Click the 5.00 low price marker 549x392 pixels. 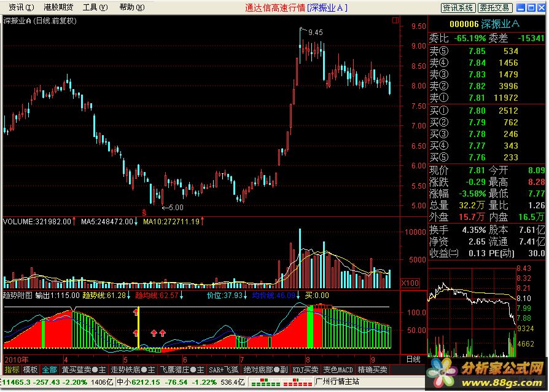point(176,208)
